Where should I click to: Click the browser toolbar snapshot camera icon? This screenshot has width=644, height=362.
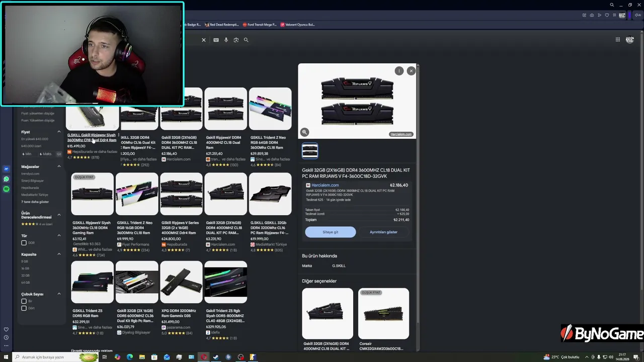pos(592,15)
